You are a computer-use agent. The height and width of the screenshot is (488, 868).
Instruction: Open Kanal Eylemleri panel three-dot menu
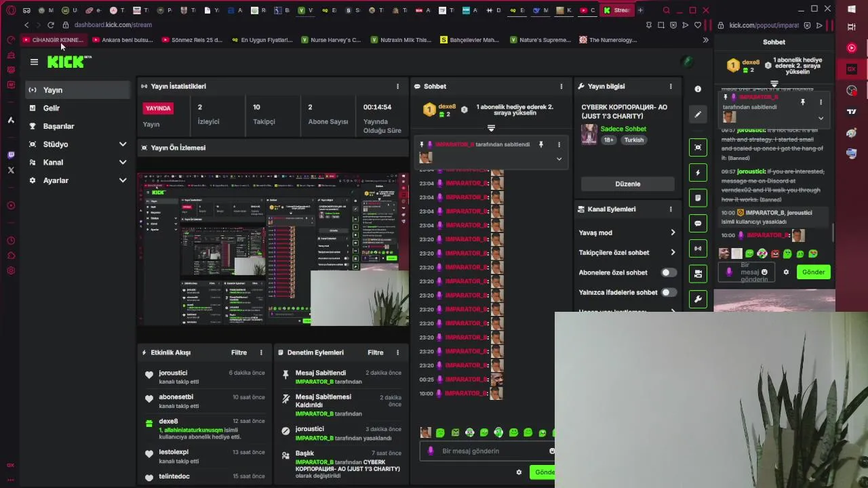[671, 209]
